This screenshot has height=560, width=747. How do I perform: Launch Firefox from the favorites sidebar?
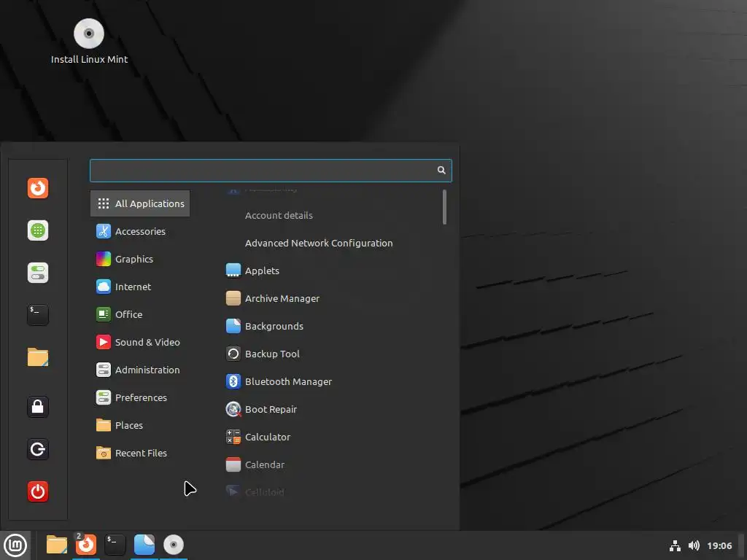point(38,188)
